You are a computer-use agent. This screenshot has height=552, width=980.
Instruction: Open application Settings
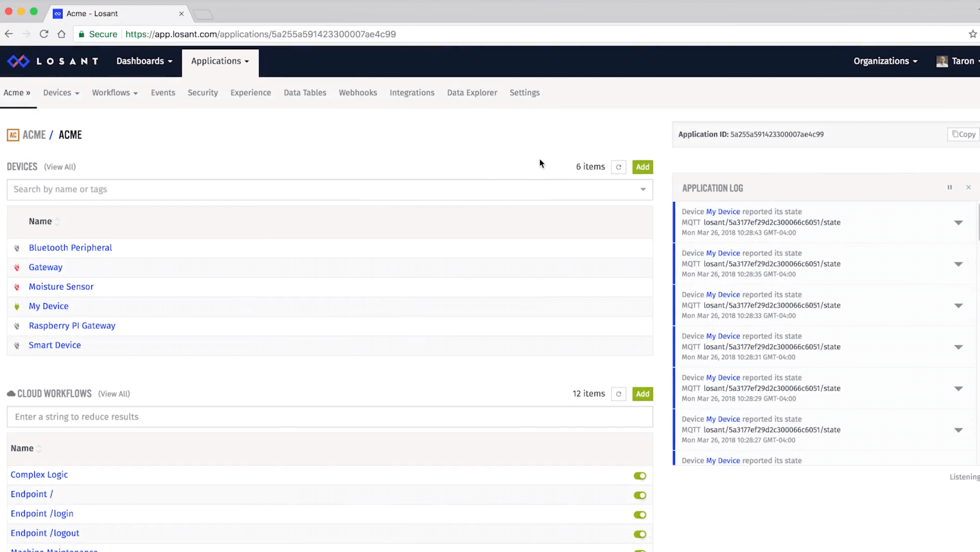point(524,92)
